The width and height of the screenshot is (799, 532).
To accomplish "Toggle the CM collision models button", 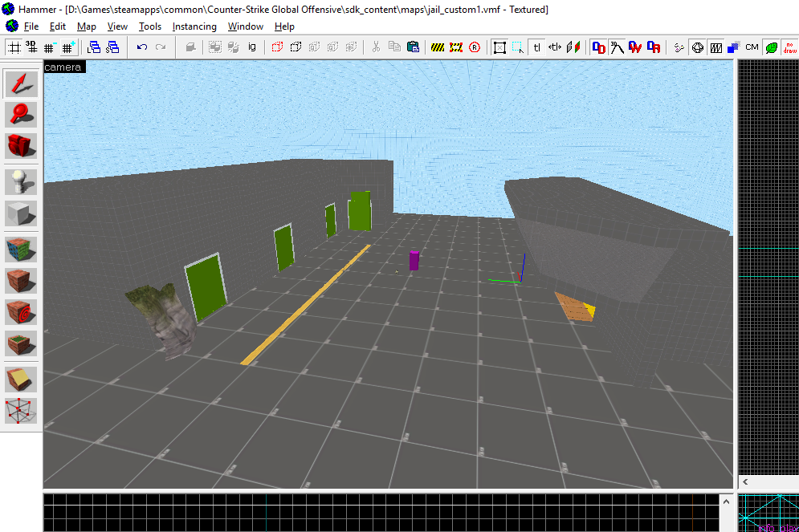I will (752, 47).
